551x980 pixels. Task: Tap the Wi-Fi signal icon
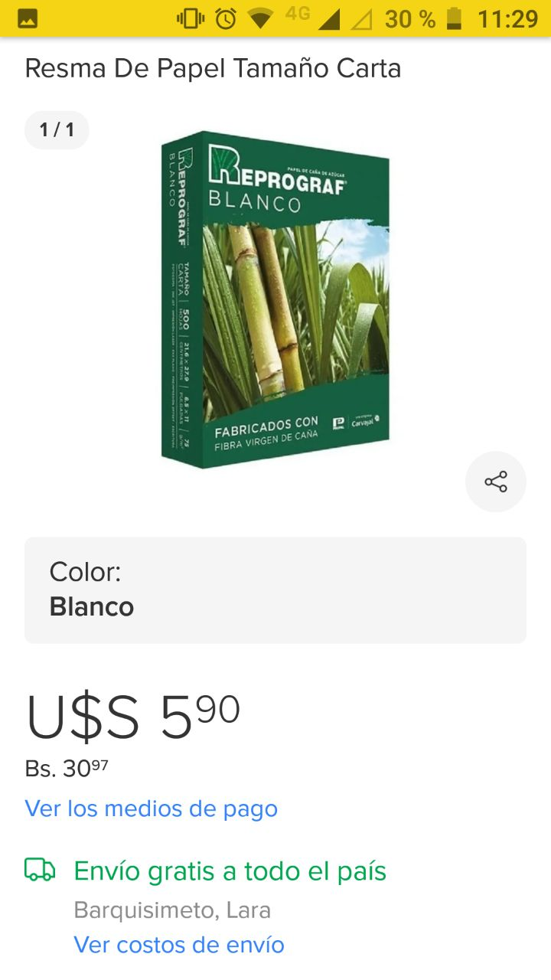coord(261,18)
